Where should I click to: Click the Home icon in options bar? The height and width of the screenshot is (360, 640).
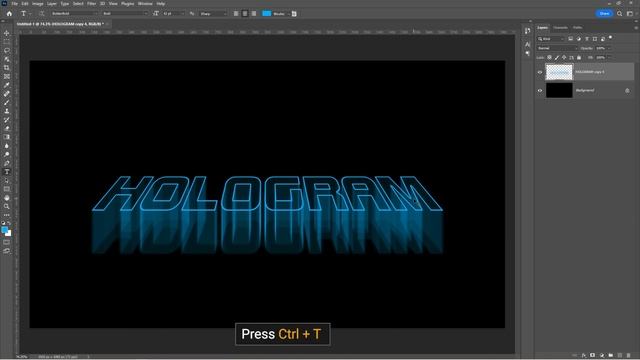click(x=9, y=13)
